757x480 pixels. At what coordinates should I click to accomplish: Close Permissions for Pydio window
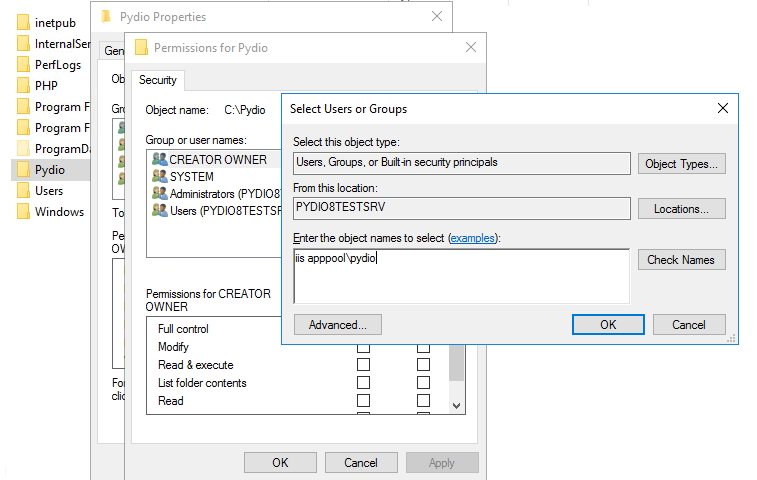[471, 47]
